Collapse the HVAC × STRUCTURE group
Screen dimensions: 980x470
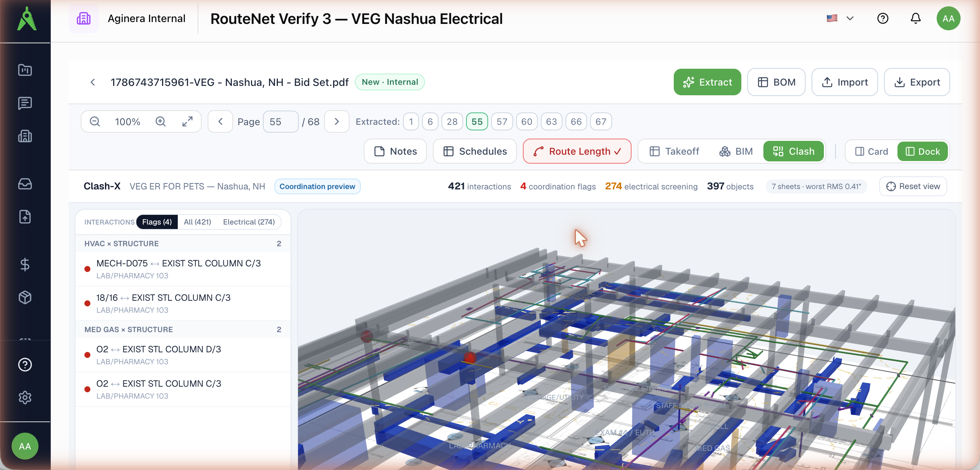pyautogui.click(x=183, y=244)
